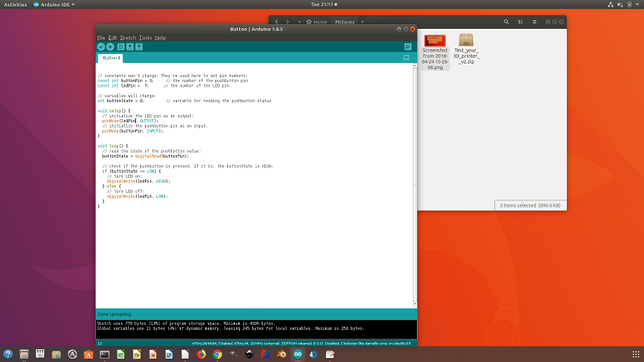Upload the sketch with the arrow button
The image size is (644, 362).
110,47
